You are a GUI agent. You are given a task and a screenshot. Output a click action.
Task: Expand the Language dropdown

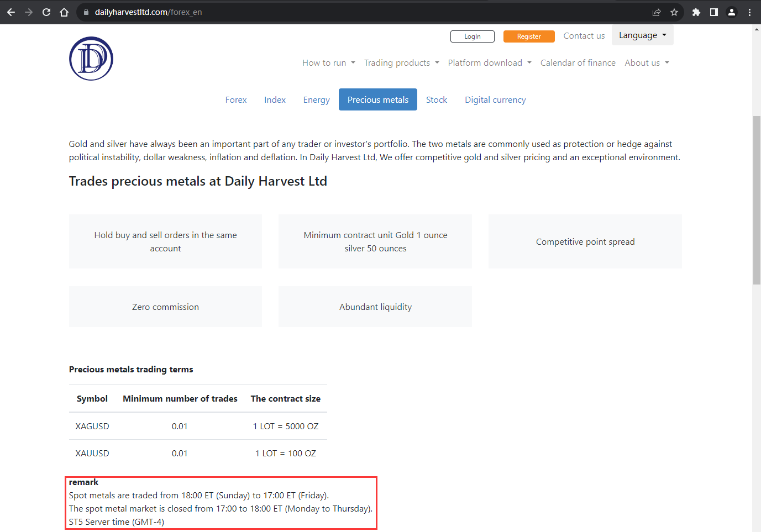[x=643, y=35]
